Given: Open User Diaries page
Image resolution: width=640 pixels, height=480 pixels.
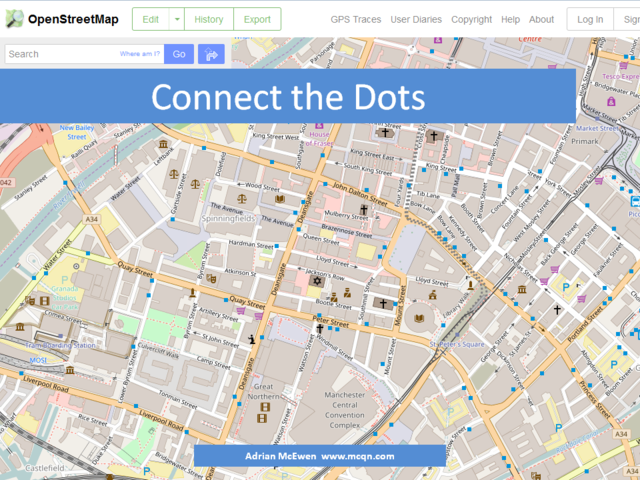Looking at the screenshot, I should pyautogui.click(x=416, y=20).
